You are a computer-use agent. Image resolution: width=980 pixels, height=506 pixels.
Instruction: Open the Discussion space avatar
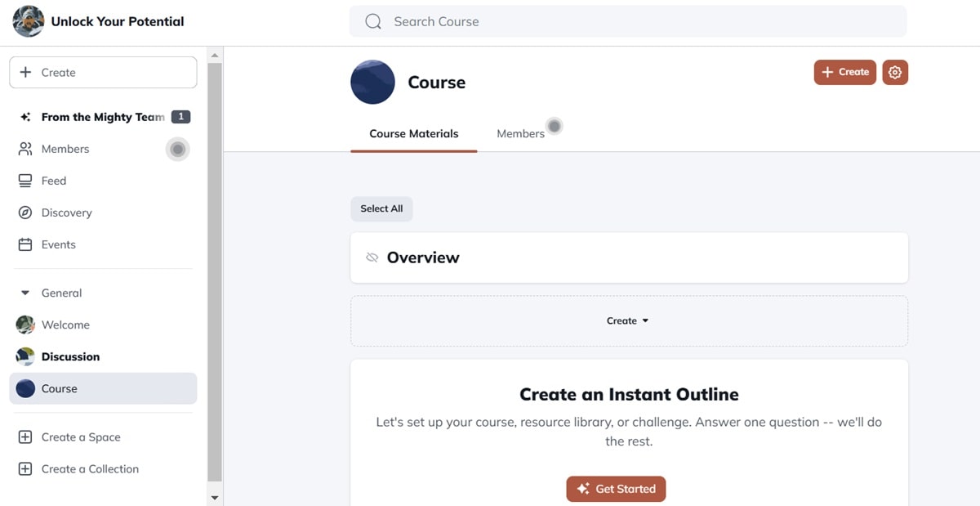click(x=25, y=356)
